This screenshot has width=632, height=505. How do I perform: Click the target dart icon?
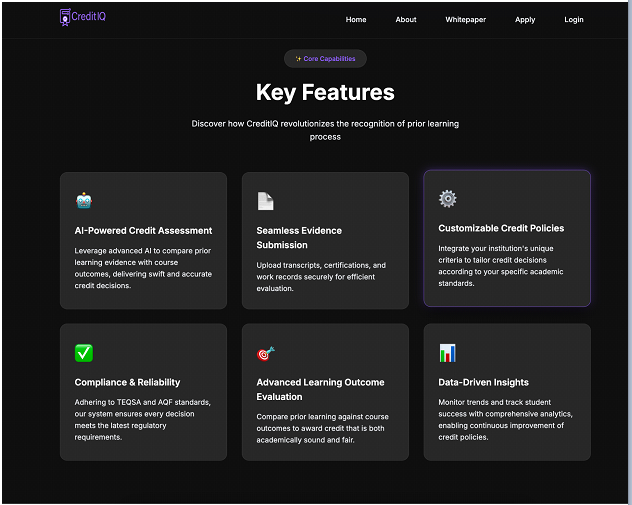(265, 353)
